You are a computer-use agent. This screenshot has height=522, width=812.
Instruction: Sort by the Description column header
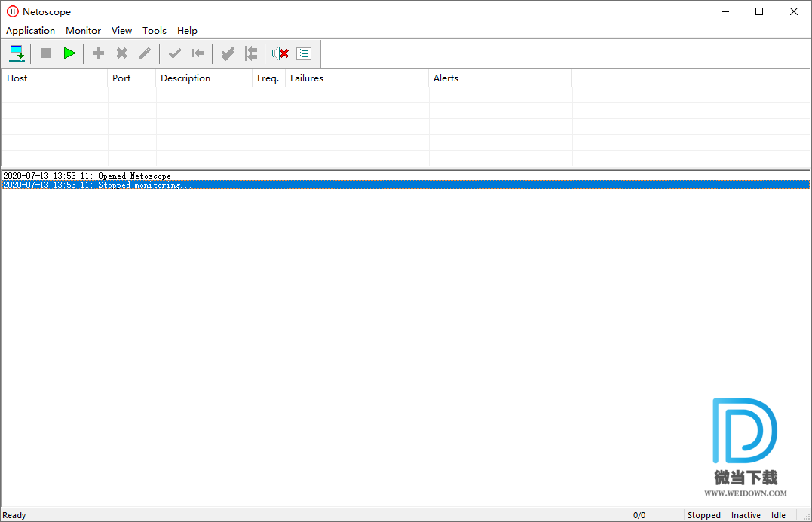pos(204,78)
